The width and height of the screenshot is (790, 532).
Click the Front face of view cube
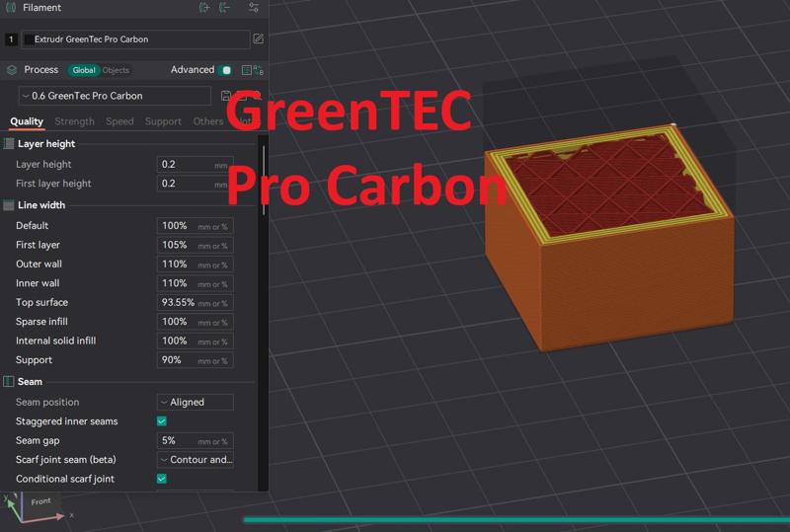40,501
